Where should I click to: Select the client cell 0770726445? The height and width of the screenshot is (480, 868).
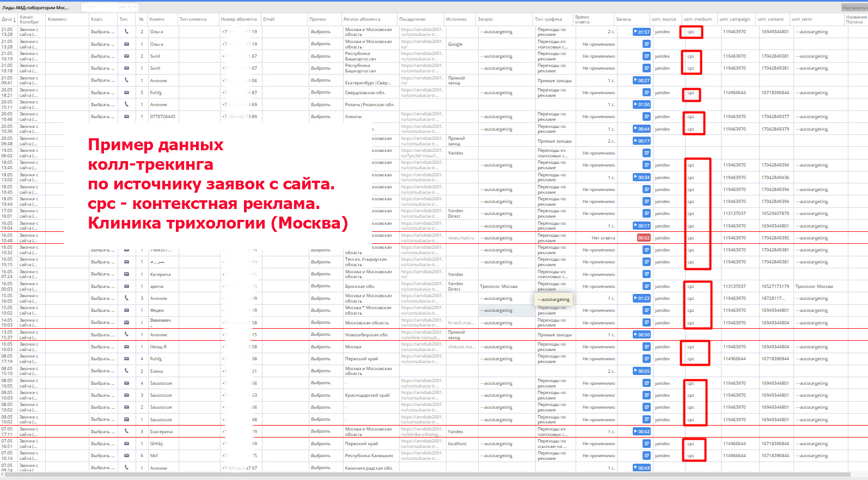coord(163,116)
